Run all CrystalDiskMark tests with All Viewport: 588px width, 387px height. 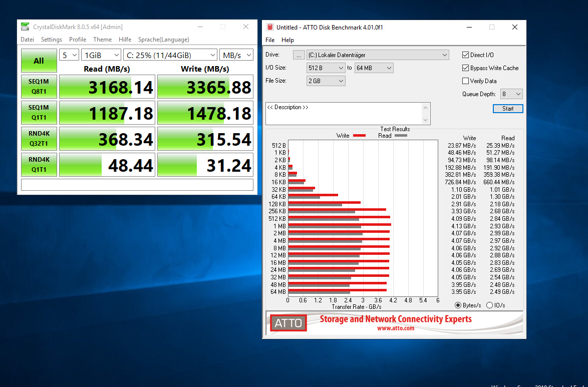click(x=39, y=61)
